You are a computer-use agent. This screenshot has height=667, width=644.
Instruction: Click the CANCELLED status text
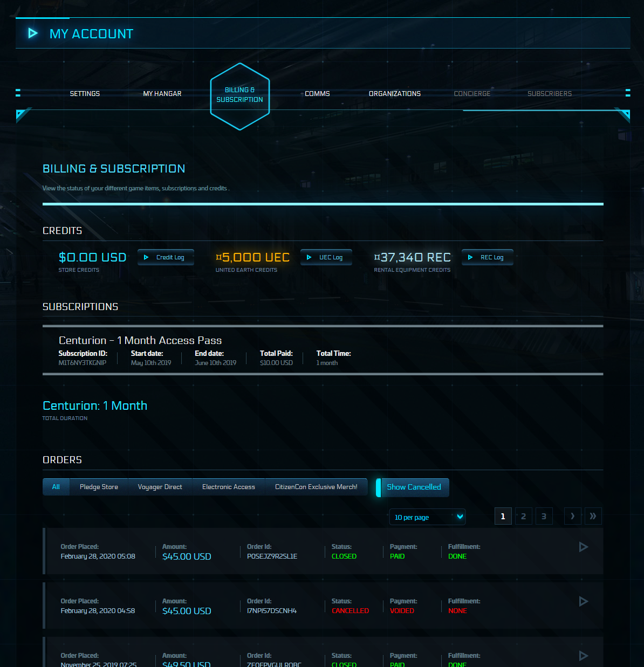click(x=350, y=611)
